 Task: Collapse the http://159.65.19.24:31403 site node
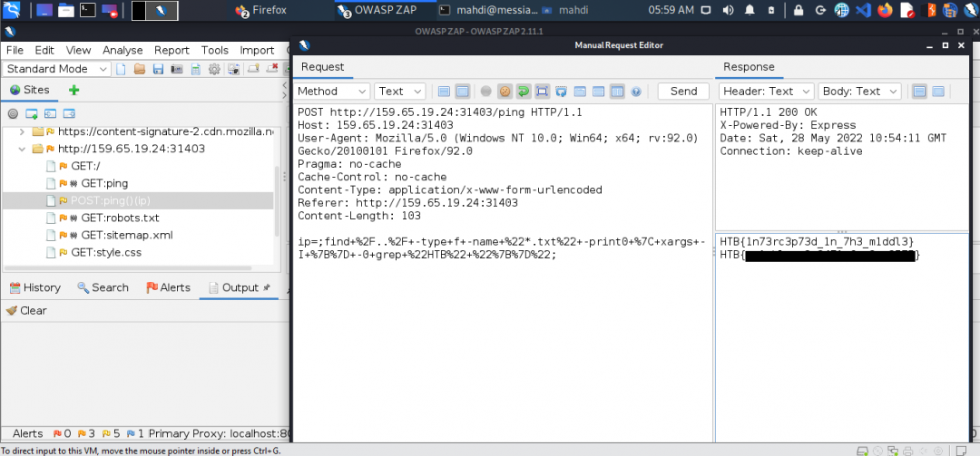22,150
